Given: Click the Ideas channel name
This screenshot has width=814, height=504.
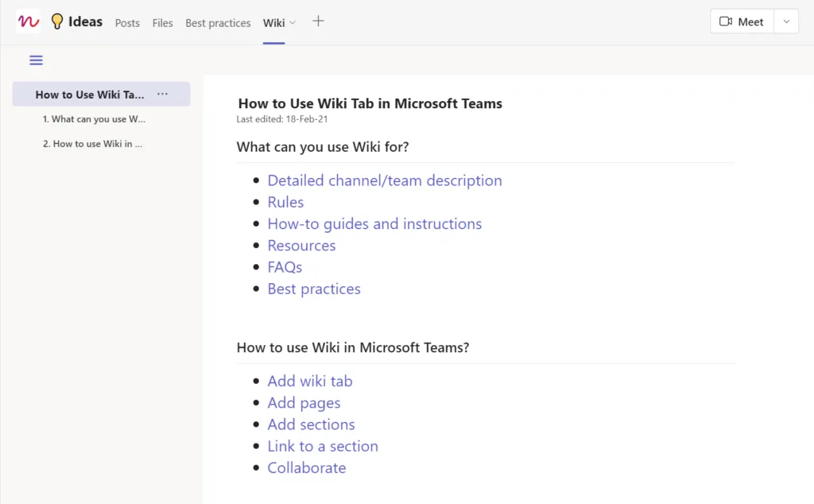Looking at the screenshot, I should click(x=85, y=21).
